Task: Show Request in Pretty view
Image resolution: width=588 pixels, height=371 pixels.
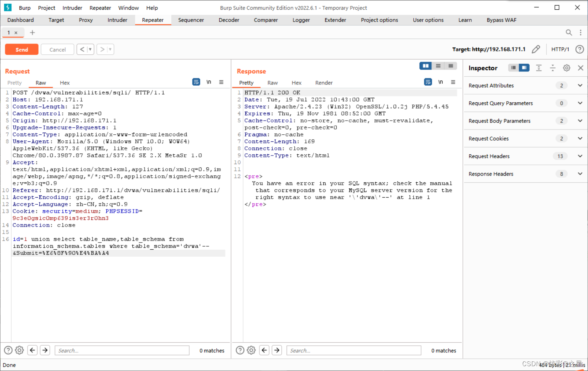Action: (x=14, y=83)
